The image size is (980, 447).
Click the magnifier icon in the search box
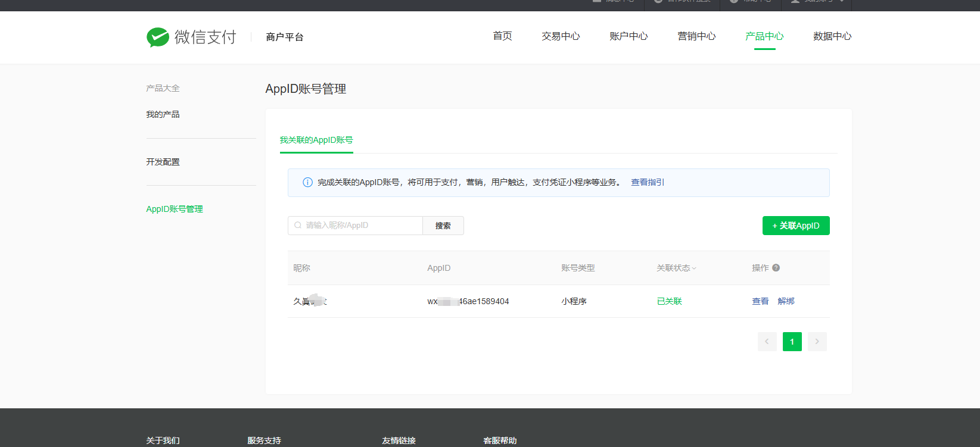click(x=298, y=225)
